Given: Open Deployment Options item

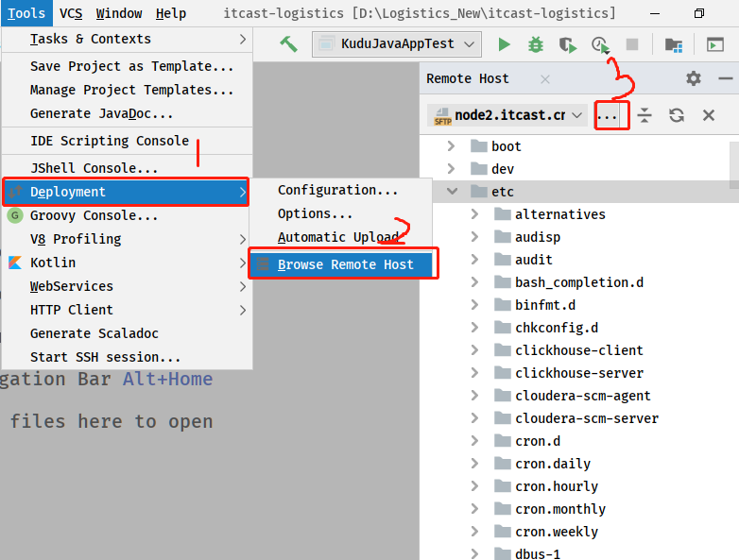Looking at the screenshot, I should pos(341,213).
